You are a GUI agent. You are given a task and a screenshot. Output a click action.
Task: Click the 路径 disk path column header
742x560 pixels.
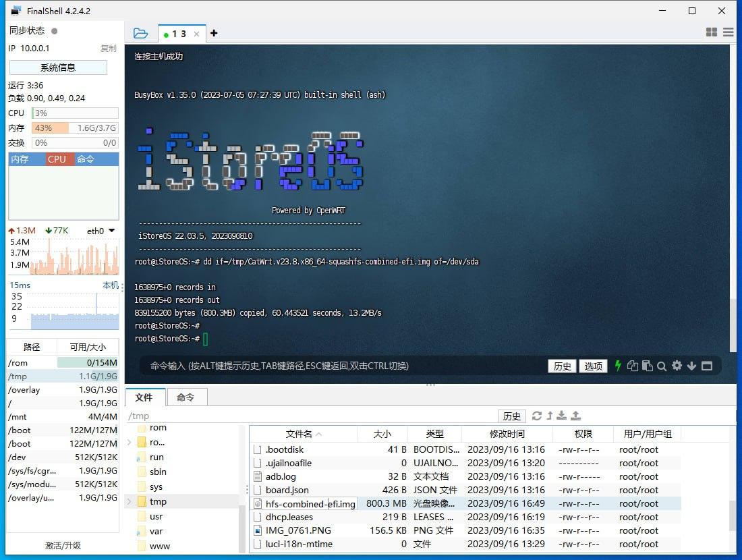[32, 347]
